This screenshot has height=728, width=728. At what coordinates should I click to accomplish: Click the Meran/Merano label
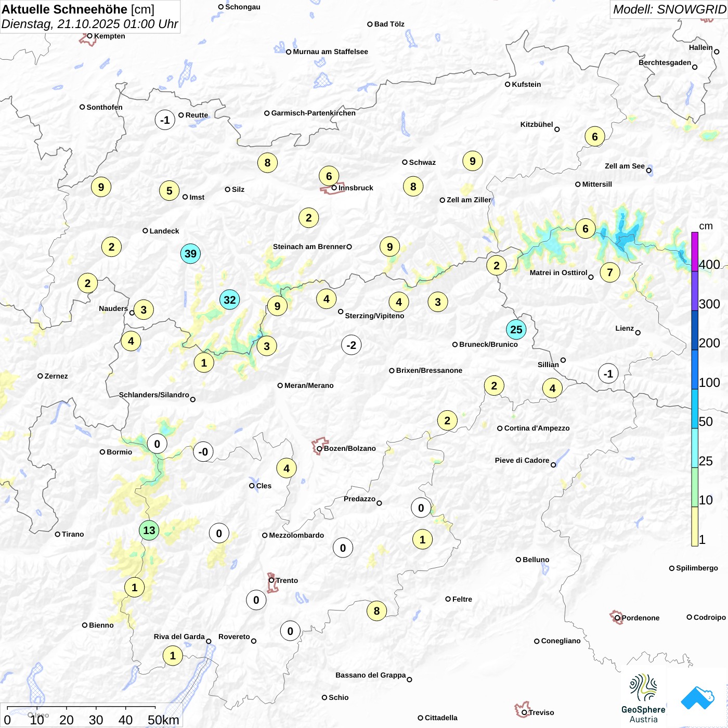[x=309, y=385]
